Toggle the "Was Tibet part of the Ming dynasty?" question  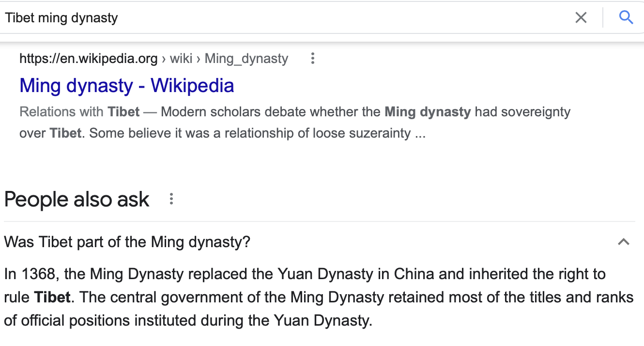(x=127, y=242)
